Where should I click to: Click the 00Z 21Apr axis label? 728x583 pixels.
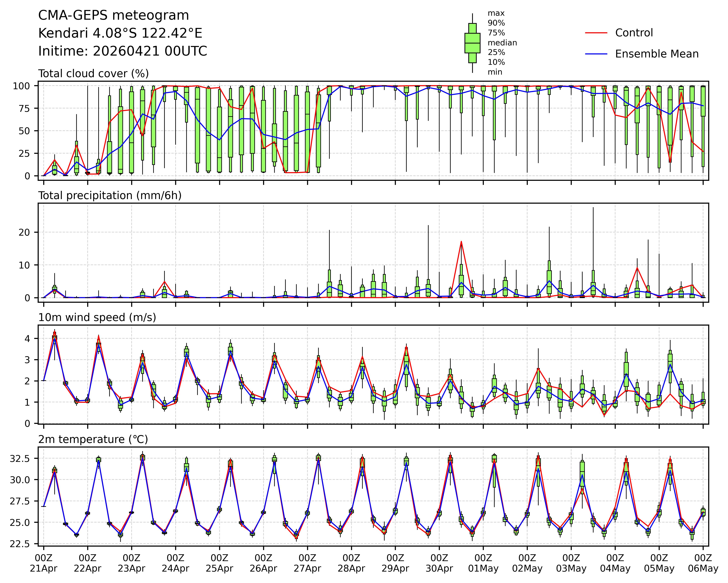click(43, 563)
